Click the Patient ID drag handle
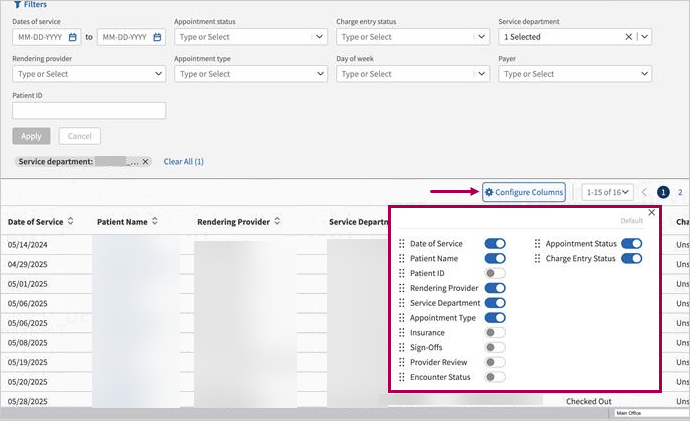 (402, 273)
